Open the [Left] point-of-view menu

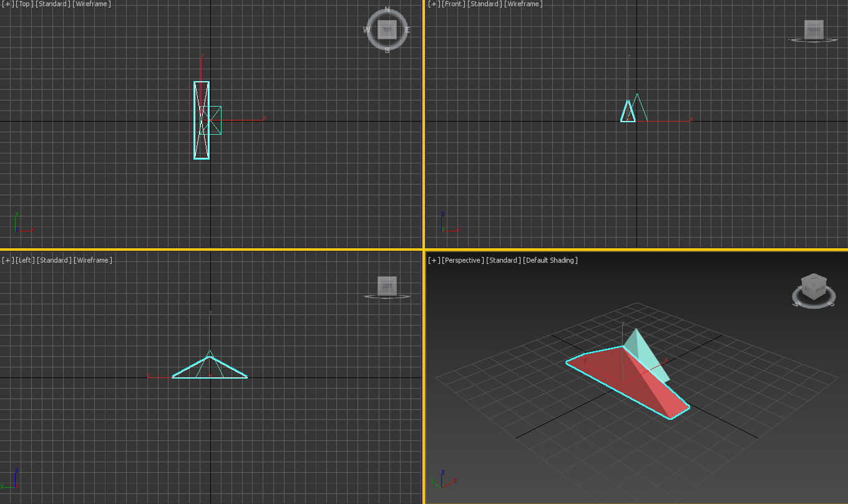(25, 260)
